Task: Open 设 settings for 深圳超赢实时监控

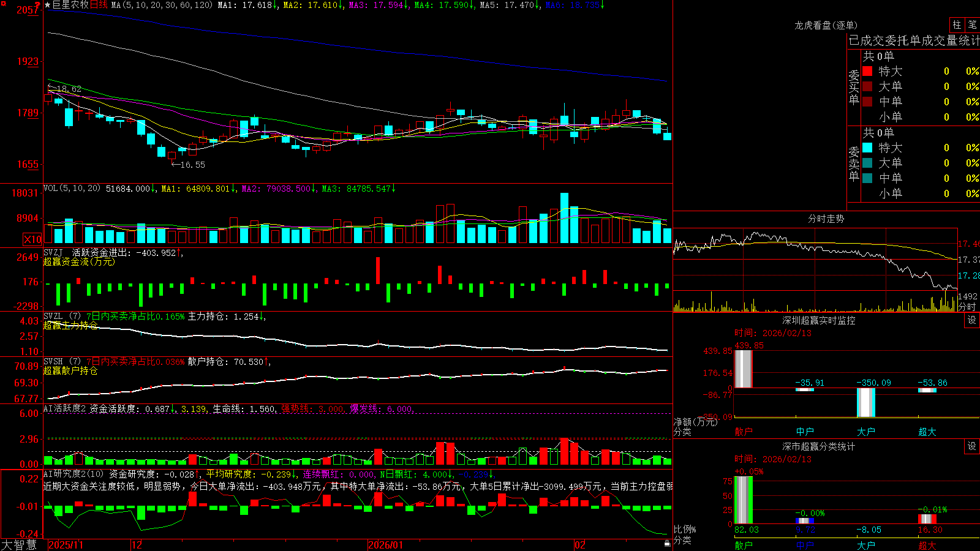Action: click(972, 320)
